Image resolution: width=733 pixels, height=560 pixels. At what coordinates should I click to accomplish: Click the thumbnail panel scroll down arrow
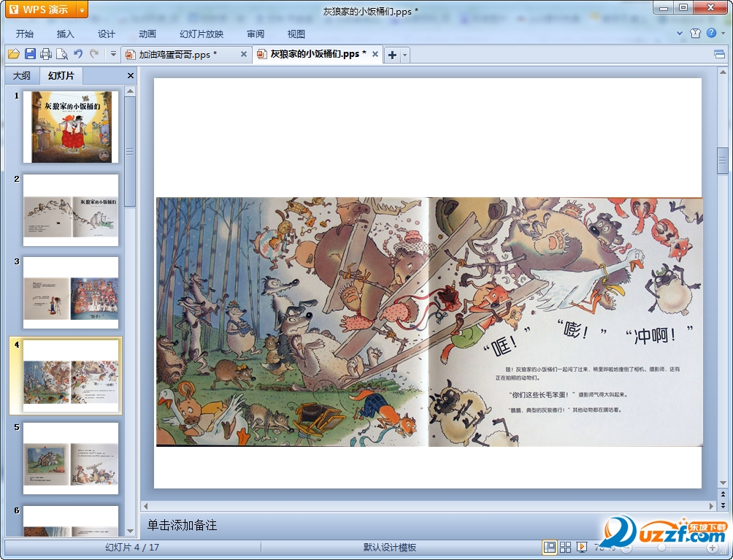pyautogui.click(x=131, y=532)
